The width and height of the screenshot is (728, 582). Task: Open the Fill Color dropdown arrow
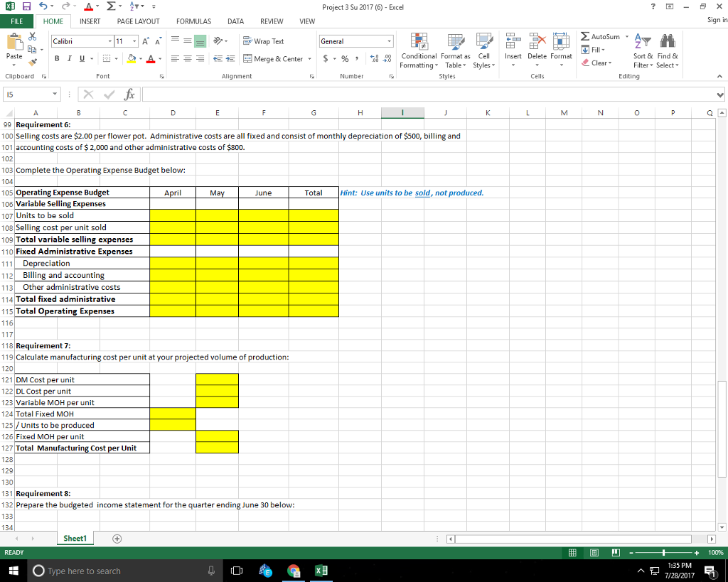(x=142, y=57)
